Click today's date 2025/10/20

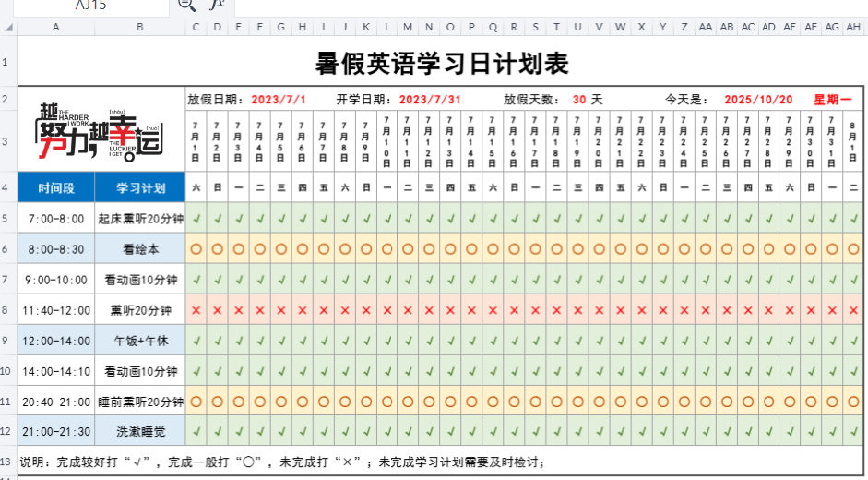click(758, 100)
